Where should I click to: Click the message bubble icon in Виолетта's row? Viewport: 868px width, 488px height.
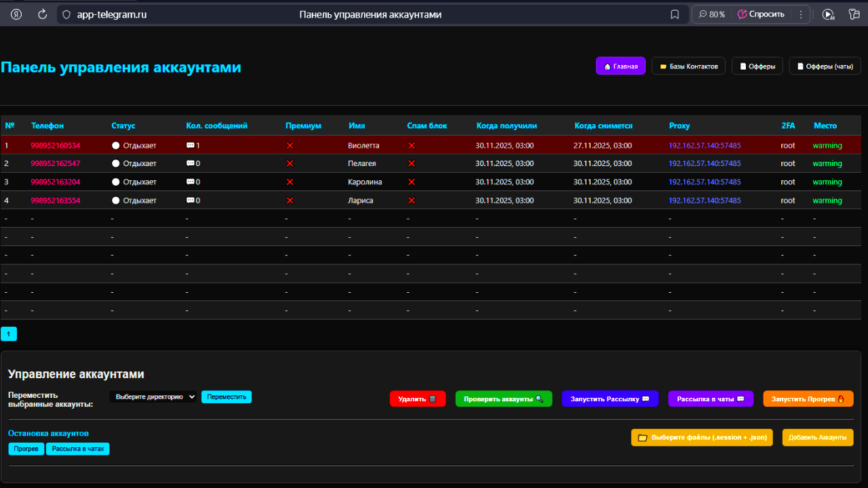[x=190, y=146]
